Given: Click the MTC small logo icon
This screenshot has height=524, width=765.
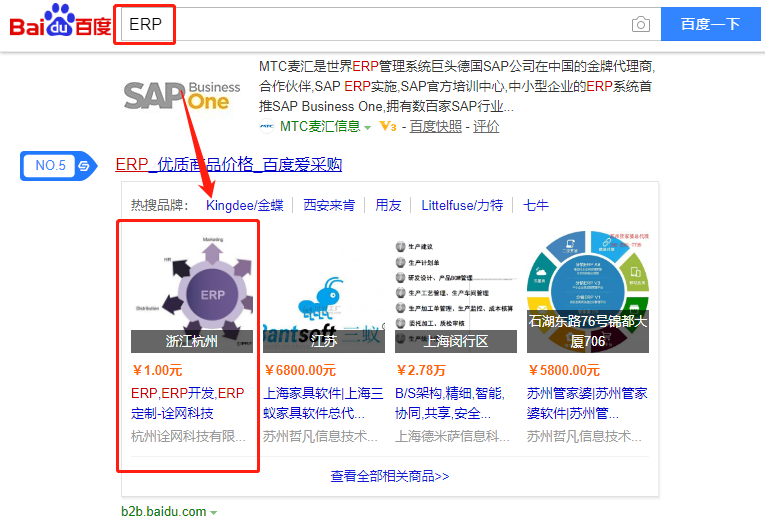Looking at the screenshot, I should (267, 126).
